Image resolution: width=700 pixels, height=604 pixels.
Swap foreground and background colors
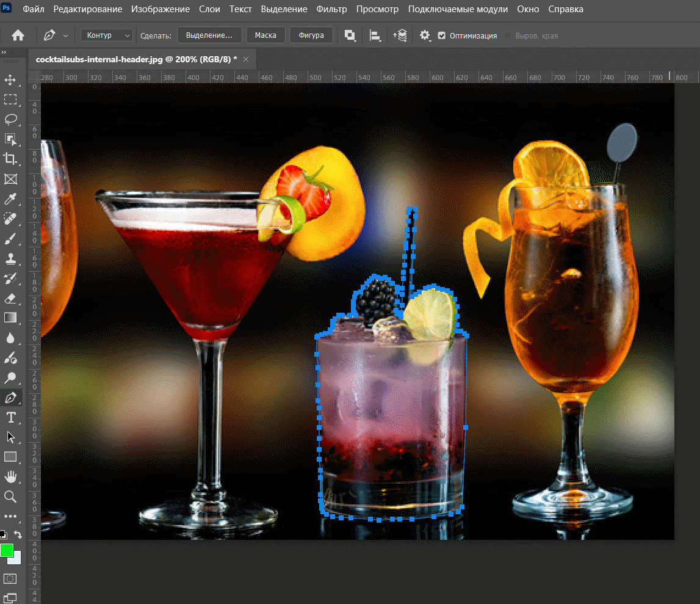click(18, 534)
